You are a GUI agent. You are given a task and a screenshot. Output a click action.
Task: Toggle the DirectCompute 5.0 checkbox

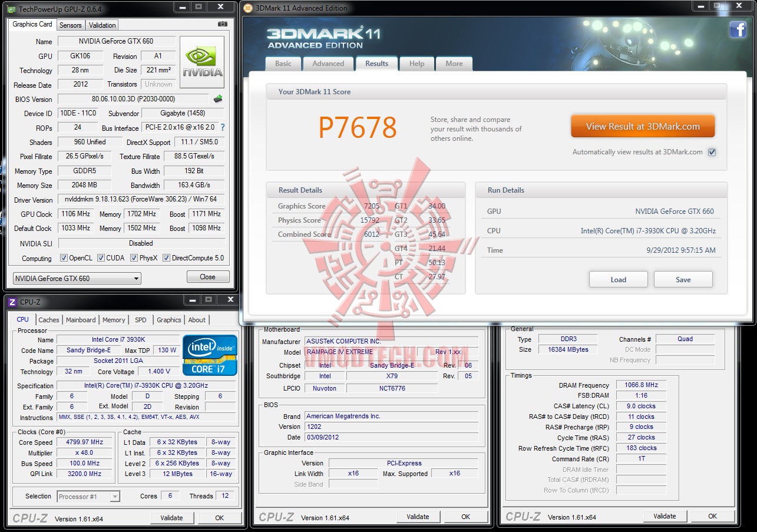tap(166, 258)
